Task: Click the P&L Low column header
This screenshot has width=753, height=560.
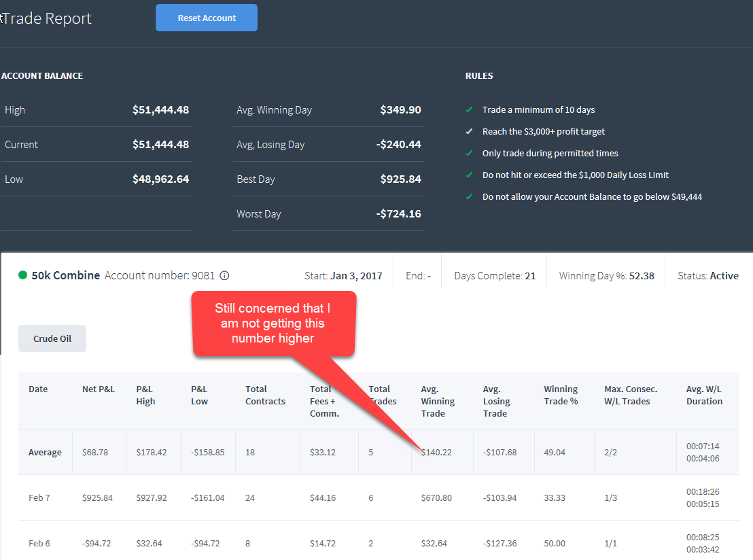Action: pos(199,396)
